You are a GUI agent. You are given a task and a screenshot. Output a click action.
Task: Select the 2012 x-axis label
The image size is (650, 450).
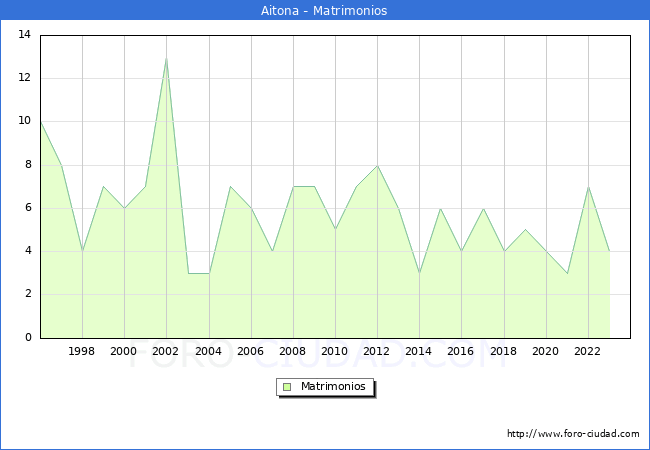click(x=376, y=352)
